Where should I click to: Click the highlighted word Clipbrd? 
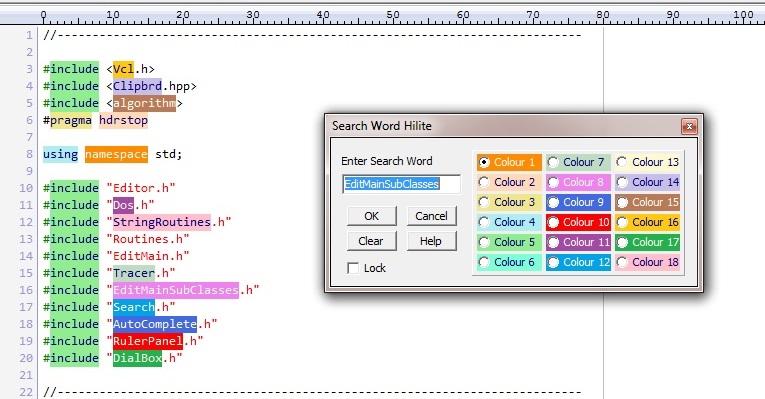tap(137, 86)
